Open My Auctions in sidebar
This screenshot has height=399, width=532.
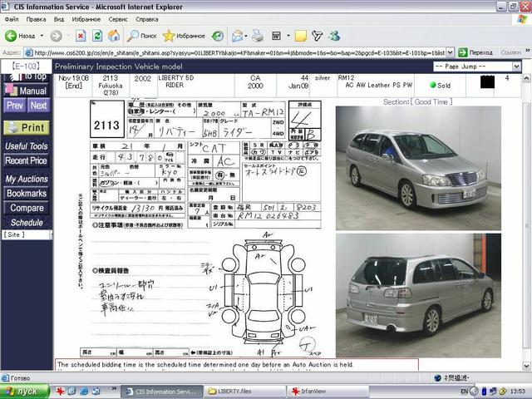coord(26,179)
